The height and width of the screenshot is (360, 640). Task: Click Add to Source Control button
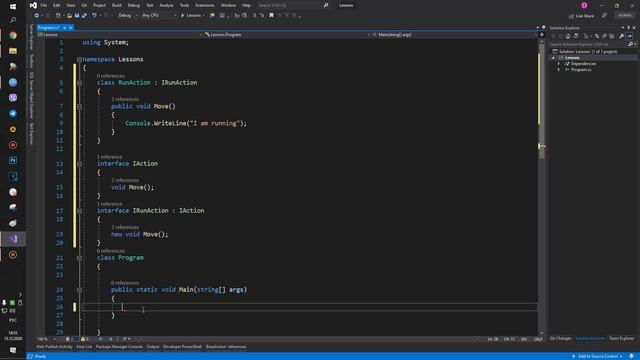(597, 356)
